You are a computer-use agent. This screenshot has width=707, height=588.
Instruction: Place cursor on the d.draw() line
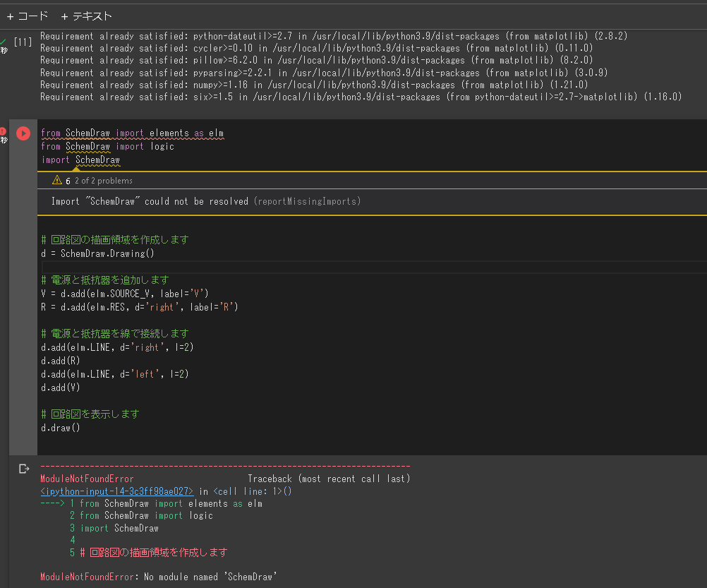click(61, 428)
